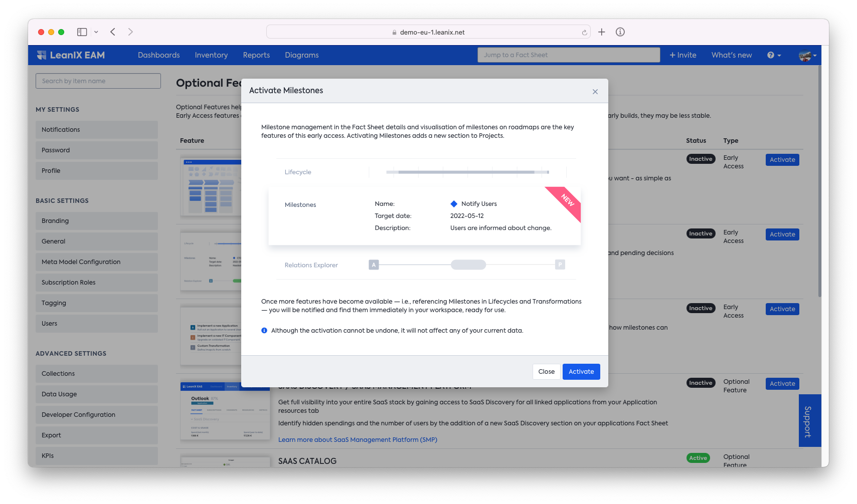The width and height of the screenshot is (857, 504).
Task: Open the Diagrams menu
Action: [301, 55]
